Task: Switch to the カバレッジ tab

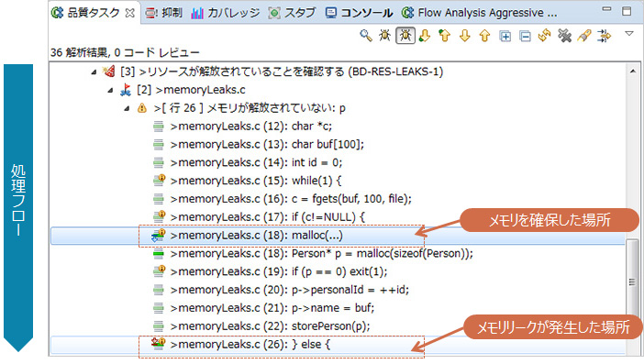Action: (x=226, y=13)
